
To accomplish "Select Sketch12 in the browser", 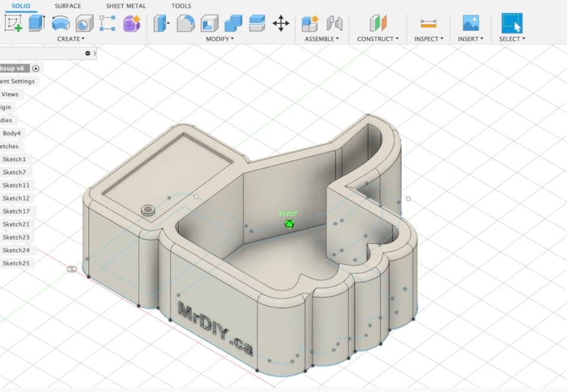I will pyautogui.click(x=16, y=198).
